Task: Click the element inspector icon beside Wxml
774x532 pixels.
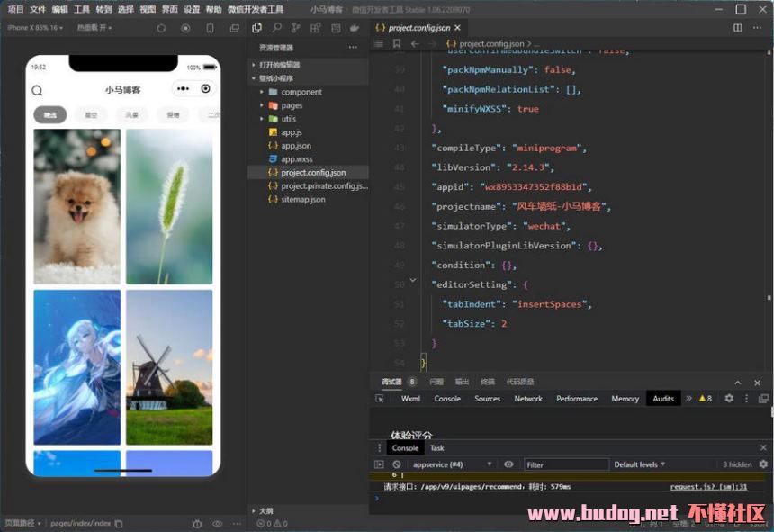Action: pos(381,398)
